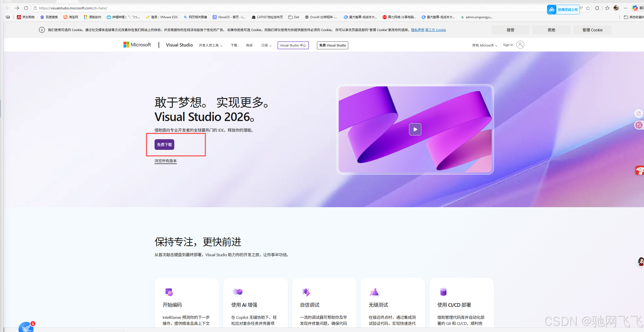The width and height of the screenshot is (644, 332).
Task: Select the 下载 menu item
Action: click(x=234, y=45)
